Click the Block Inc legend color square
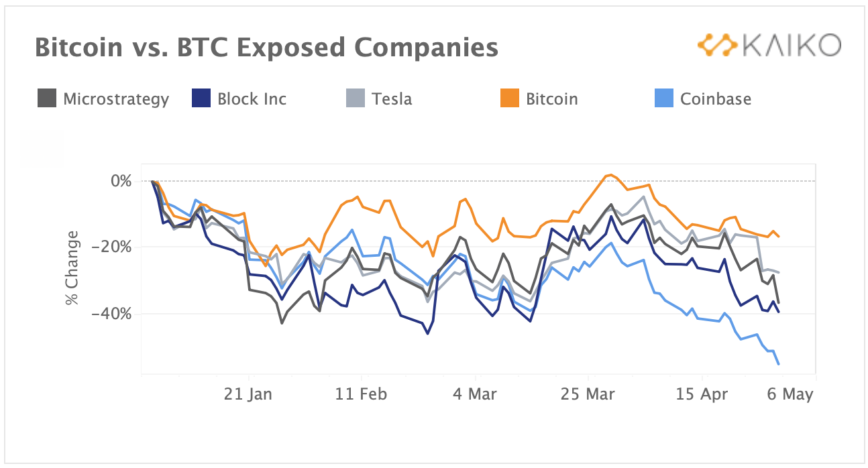This screenshot has height=468, width=868. coord(201,99)
